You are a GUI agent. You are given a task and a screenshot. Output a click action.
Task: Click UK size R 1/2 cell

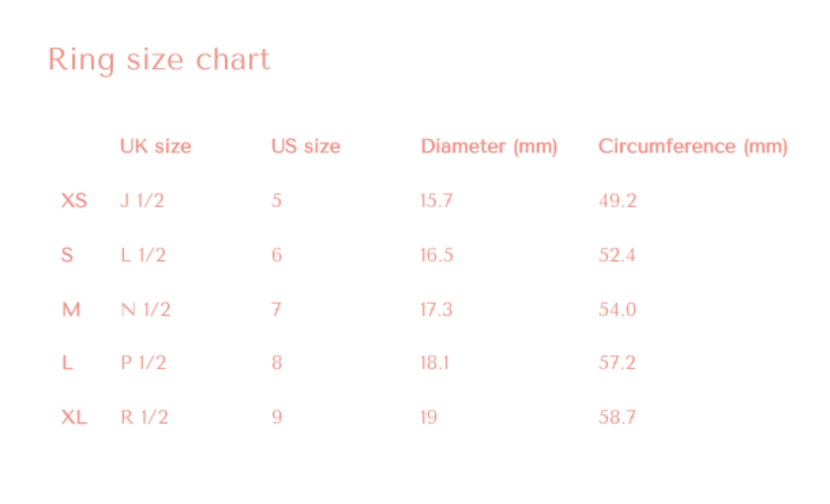click(144, 418)
